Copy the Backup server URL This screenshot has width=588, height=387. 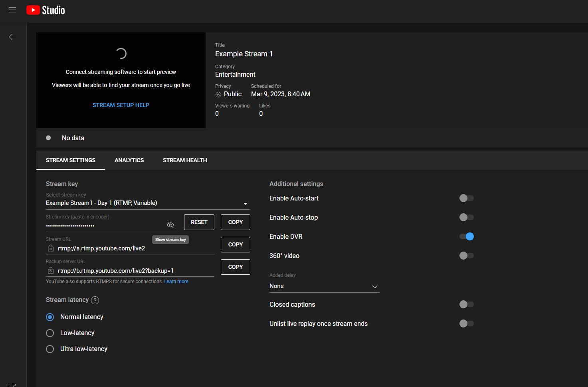pos(236,267)
